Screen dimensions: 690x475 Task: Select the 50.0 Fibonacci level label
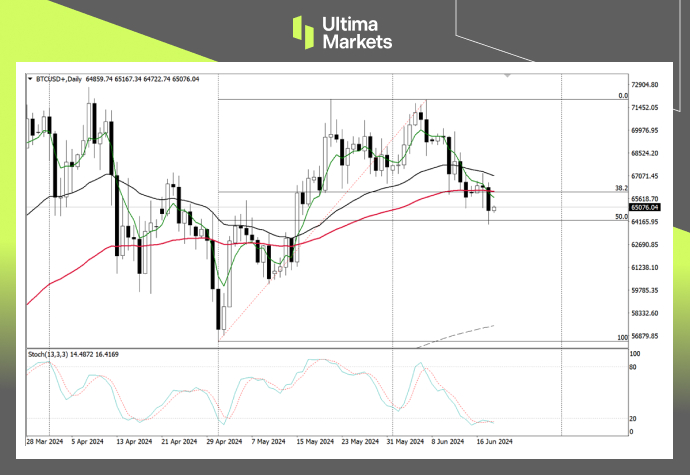pos(620,216)
